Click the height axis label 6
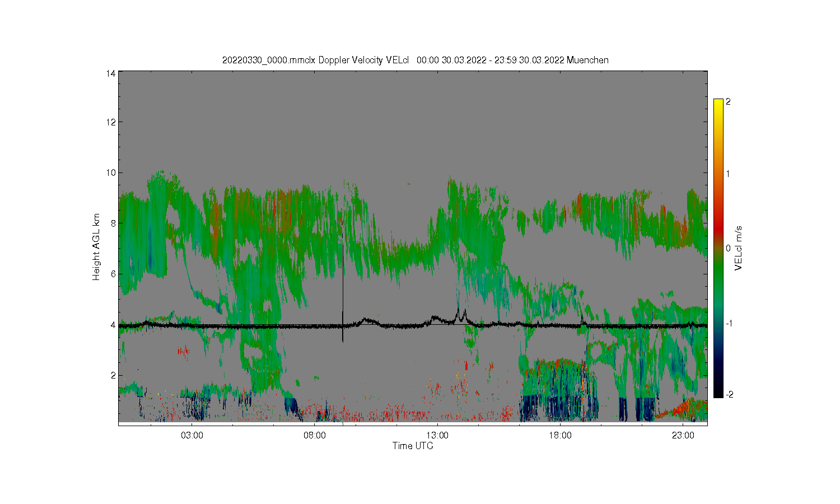The image size is (840, 504). pos(113,273)
